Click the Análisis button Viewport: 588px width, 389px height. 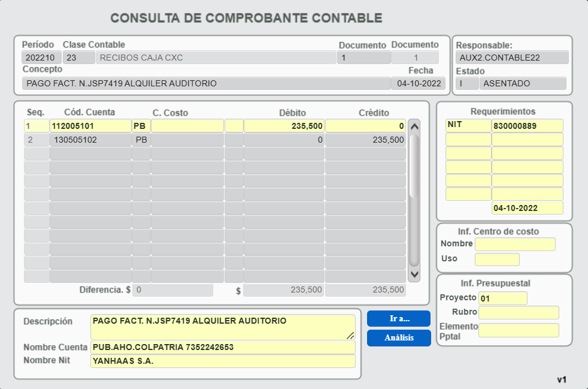click(399, 338)
